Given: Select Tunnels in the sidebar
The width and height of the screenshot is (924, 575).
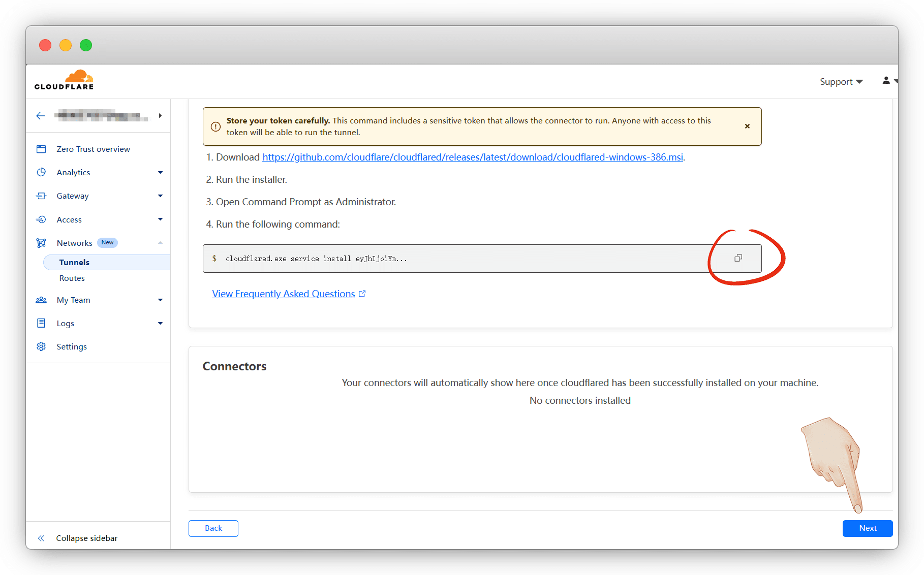Looking at the screenshot, I should click(74, 262).
